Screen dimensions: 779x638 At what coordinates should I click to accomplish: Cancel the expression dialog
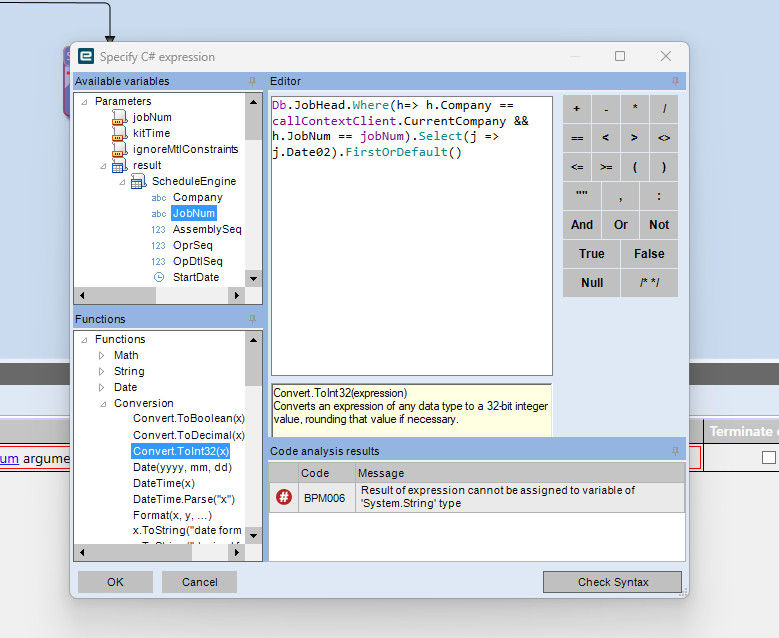coord(199,582)
